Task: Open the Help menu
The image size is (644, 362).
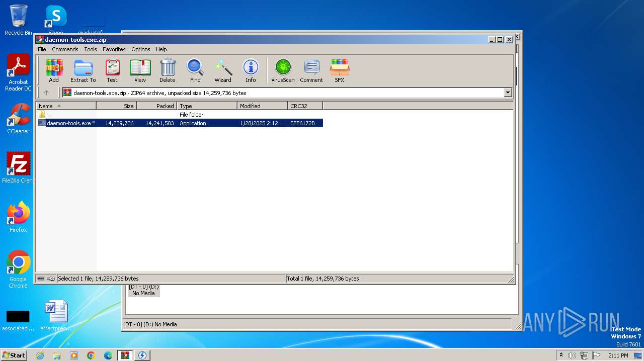Action: (x=161, y=49)
